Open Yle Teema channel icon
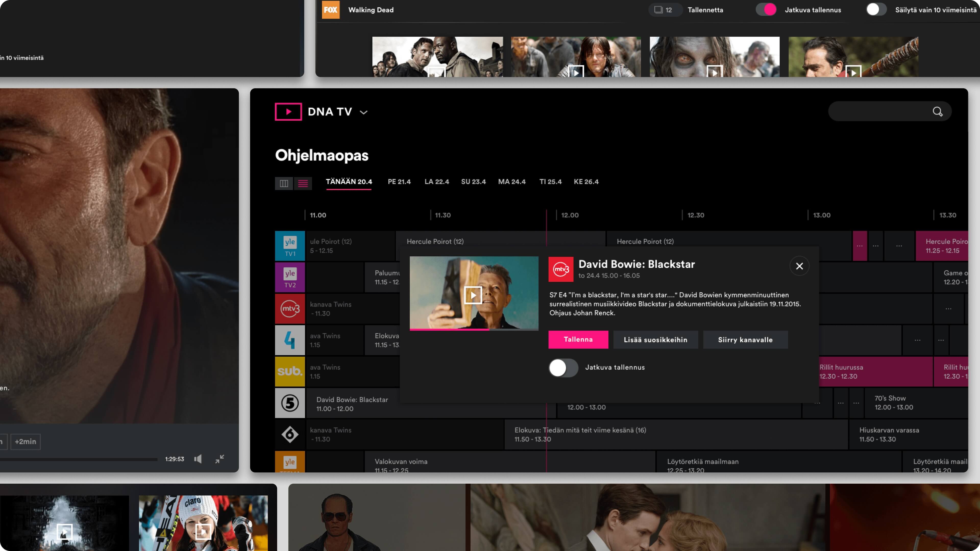Image resolution: width=980 pixels, height=551 pixels. (x=290, y=462)
